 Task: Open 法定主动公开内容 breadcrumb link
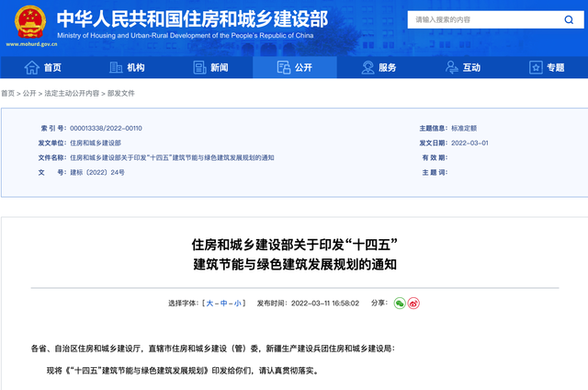point(72,94)
